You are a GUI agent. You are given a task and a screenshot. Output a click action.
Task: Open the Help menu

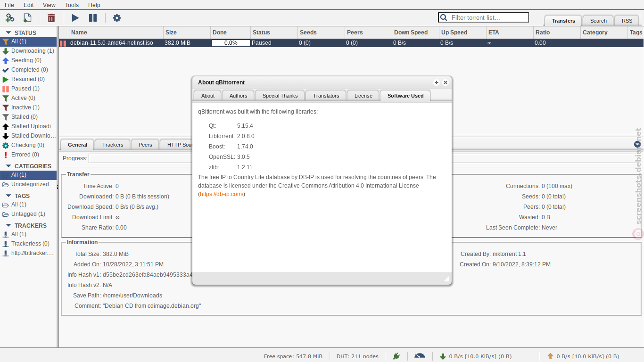(x=94, y=5)
